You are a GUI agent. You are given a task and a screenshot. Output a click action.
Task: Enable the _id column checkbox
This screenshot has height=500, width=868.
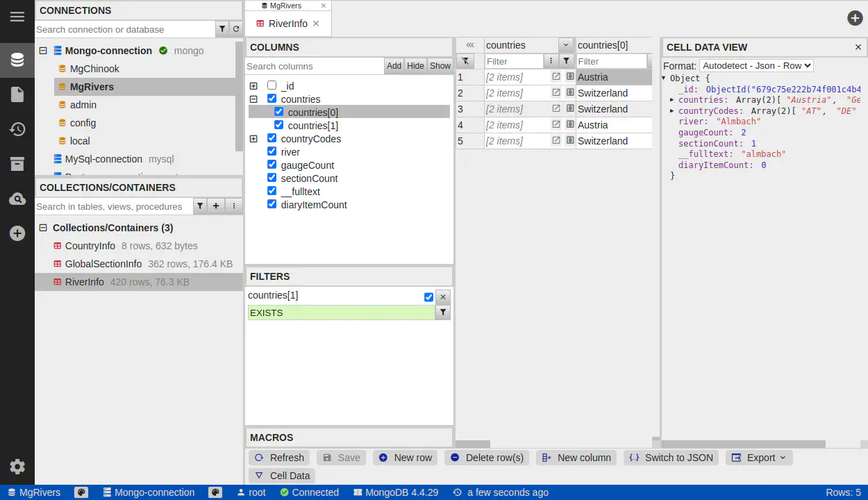tap(272, 85)
